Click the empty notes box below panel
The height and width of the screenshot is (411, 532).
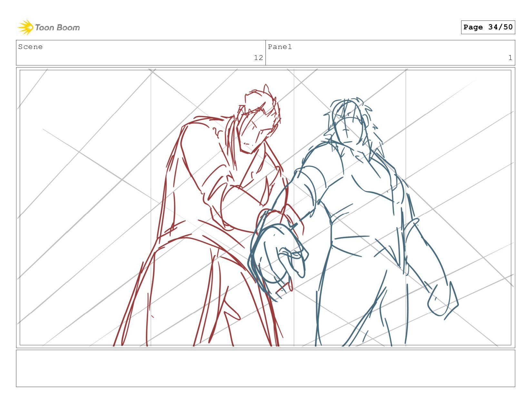click(x=265, y=368)
